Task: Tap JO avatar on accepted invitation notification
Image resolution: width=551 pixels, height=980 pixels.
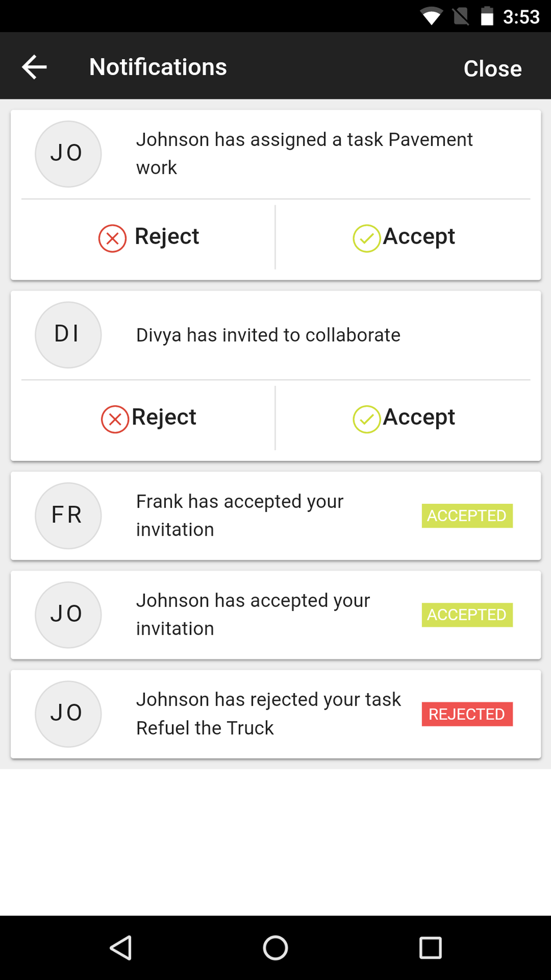Action: click(x=68, y=615)
